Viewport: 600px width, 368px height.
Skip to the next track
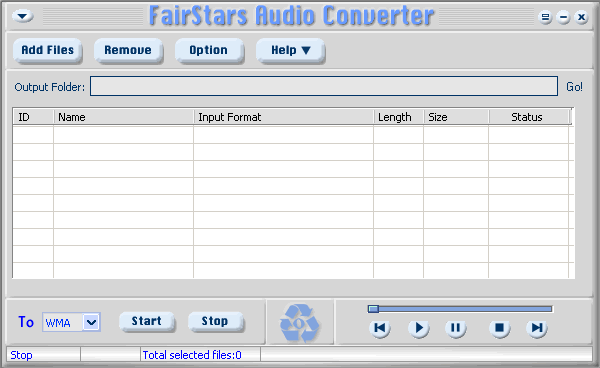537,328
